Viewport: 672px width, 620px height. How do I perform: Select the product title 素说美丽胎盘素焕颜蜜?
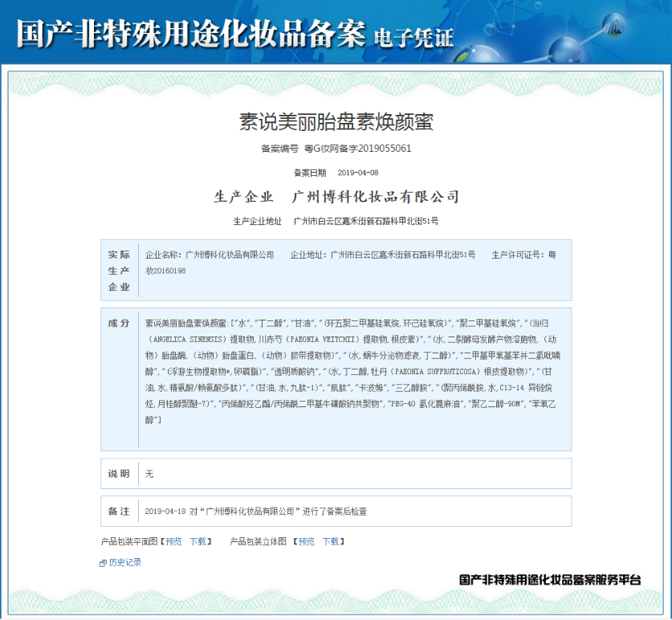pyautogui.click(x=336, y=122)
